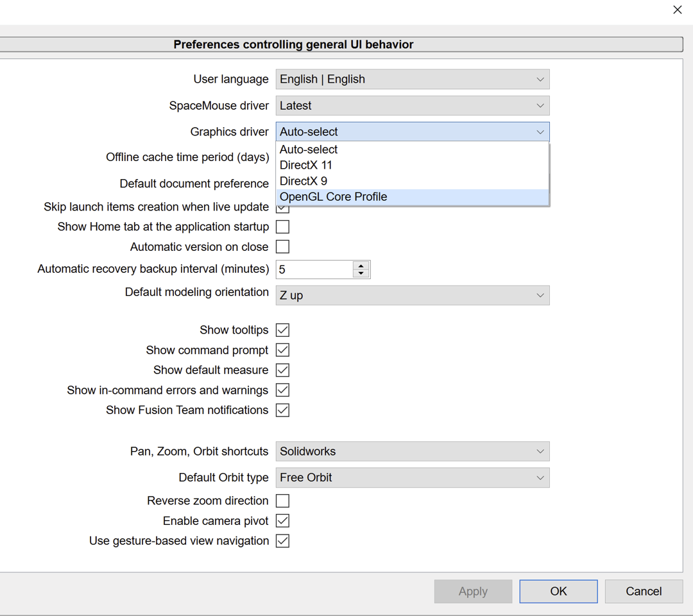693x616 pixels.
Task: Click the Default document preference label
Action: [x=194, y=184]
